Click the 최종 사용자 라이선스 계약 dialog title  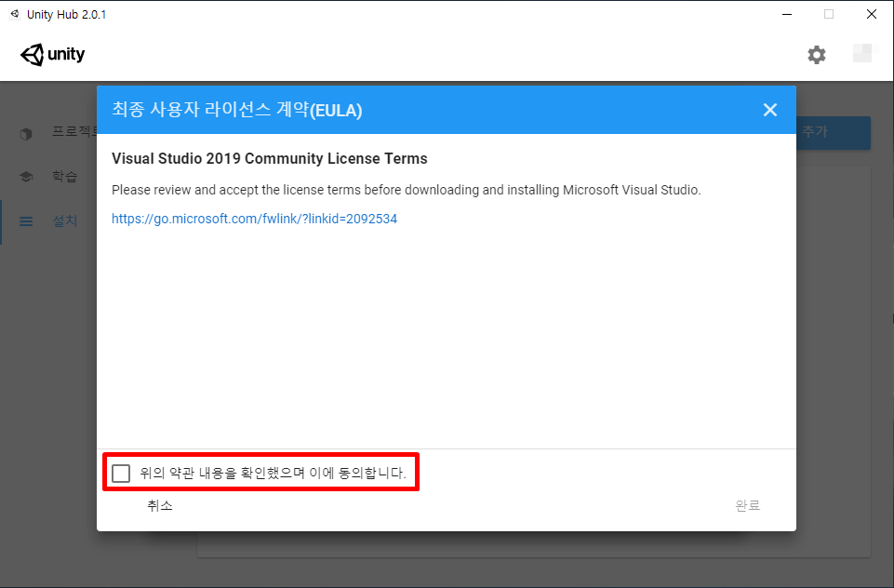236,110
